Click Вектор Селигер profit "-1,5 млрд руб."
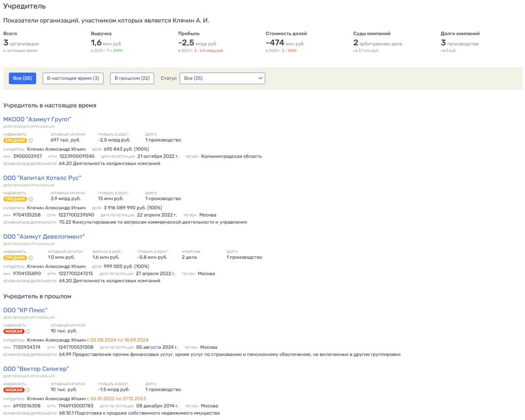525x420 pixels. 114,389
